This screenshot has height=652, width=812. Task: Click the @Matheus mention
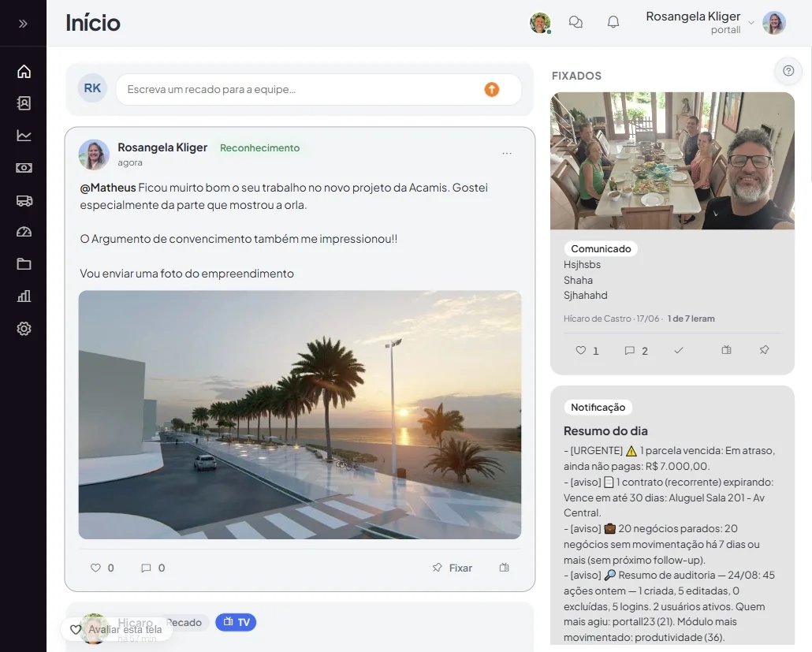108,188
